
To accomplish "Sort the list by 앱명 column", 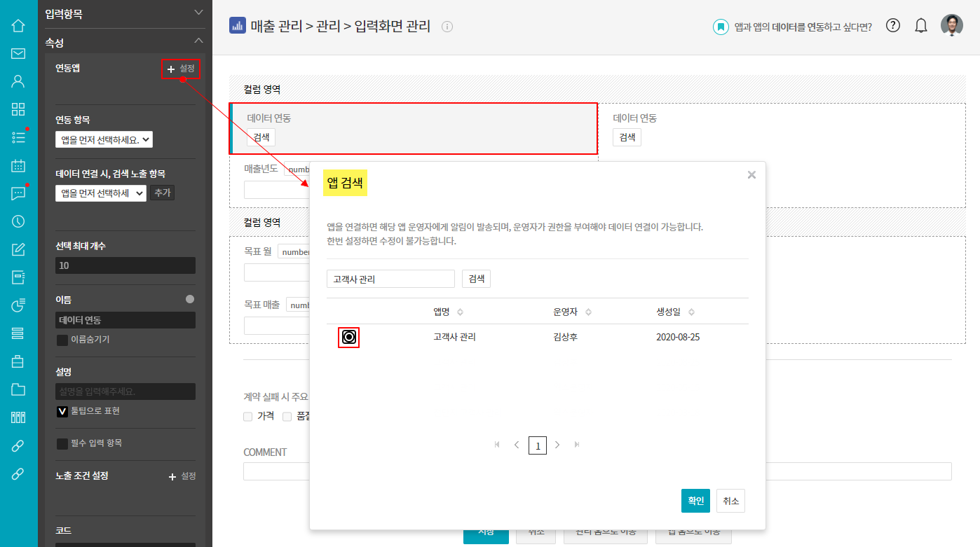I will click(460, 312).
